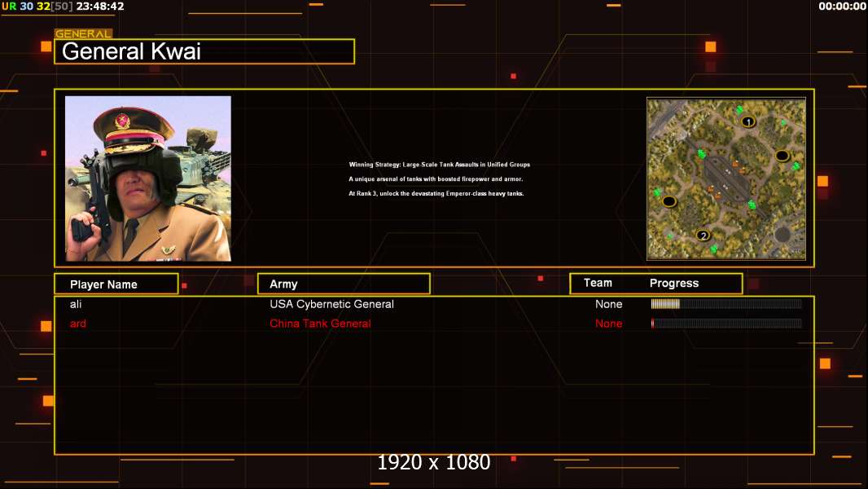
Task: Click the 23:48:42 clock readout
Action: 100,6
